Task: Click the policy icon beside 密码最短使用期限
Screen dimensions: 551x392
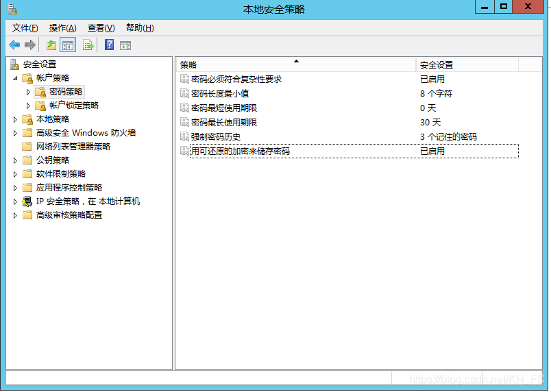Action: pyautogui.click(x=184, y=108)
